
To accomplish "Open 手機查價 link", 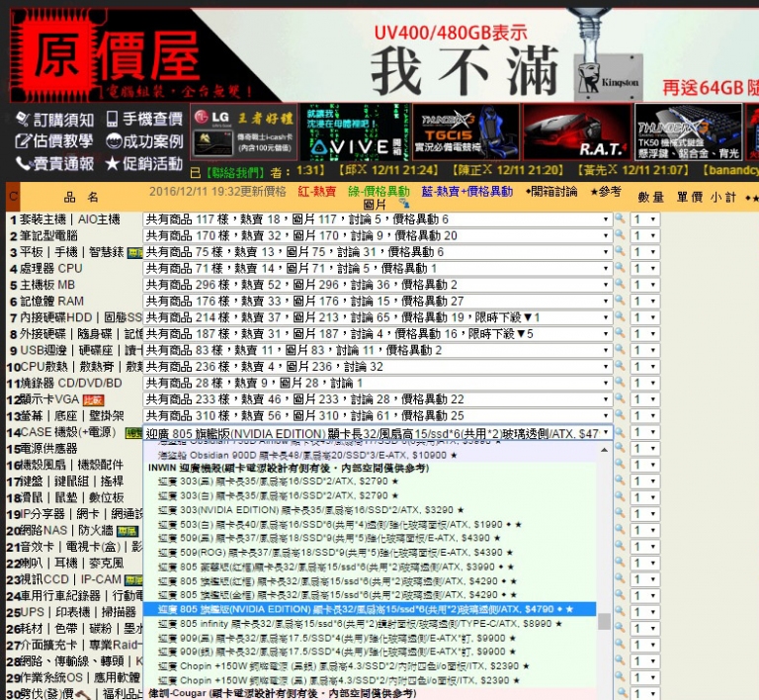I will [x=144, y=119].
